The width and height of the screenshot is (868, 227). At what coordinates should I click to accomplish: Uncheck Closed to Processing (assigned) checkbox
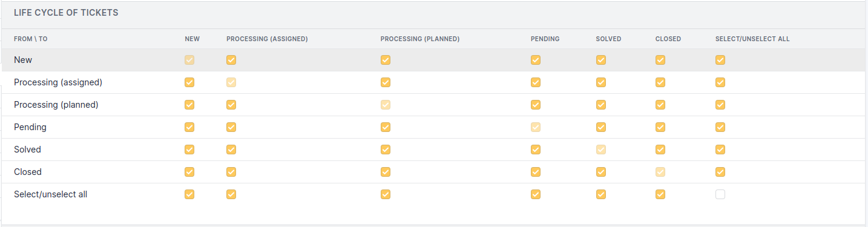231,172
